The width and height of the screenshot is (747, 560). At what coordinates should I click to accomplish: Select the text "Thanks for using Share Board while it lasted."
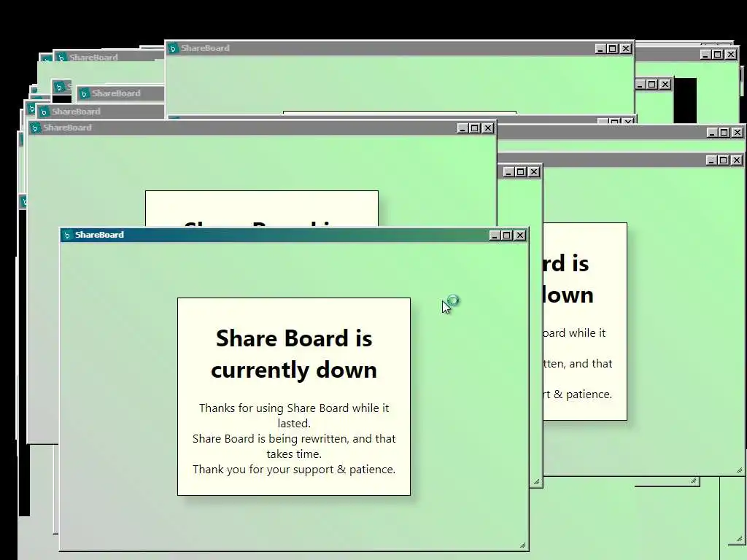(294, 416)
